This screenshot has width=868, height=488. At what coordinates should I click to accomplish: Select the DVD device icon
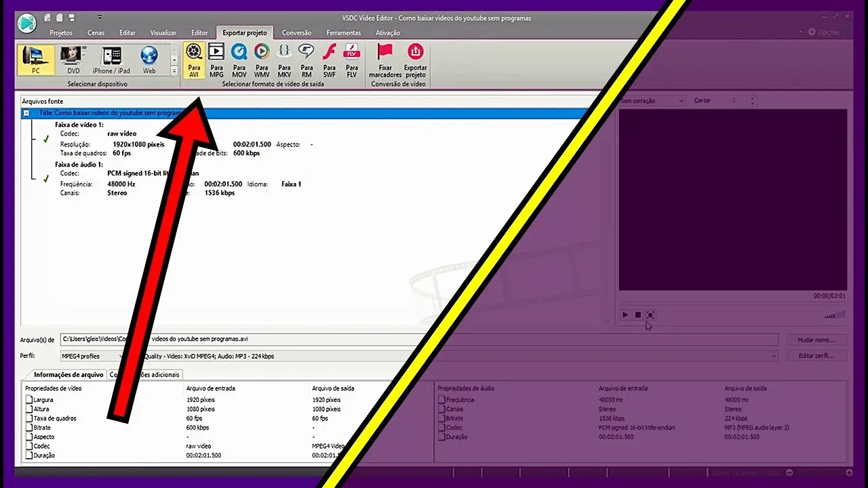73,60
